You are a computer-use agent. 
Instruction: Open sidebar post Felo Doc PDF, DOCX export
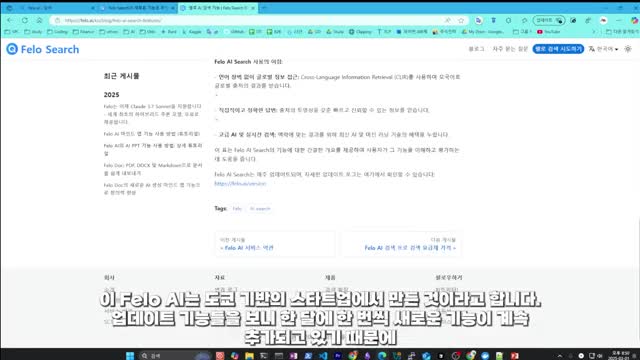coord(153,169)
